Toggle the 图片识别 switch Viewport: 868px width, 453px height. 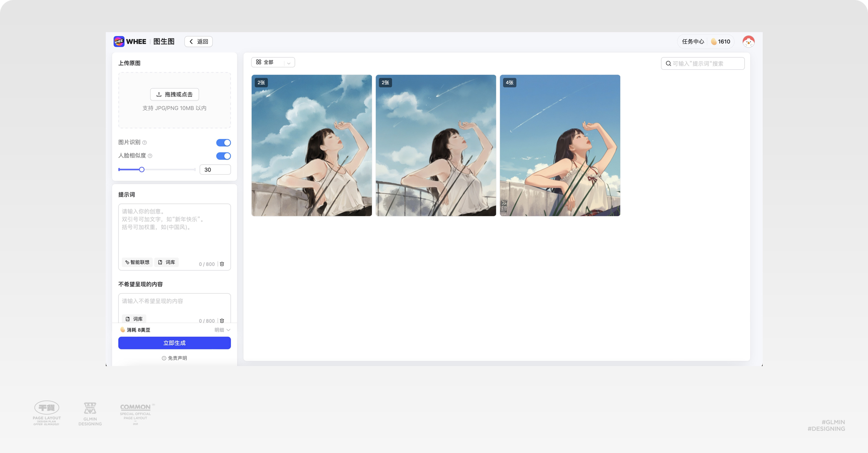coord(223,143)
